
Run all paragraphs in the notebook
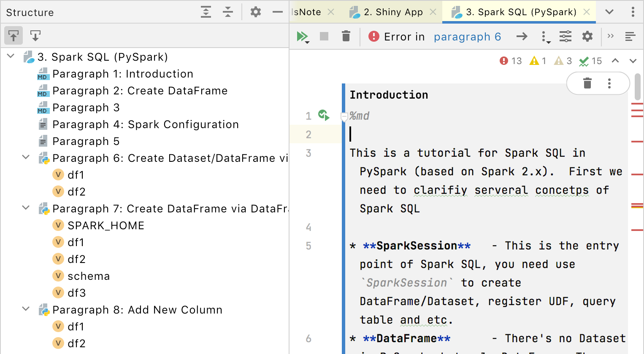pyautogui.click(x=302, y=37)
